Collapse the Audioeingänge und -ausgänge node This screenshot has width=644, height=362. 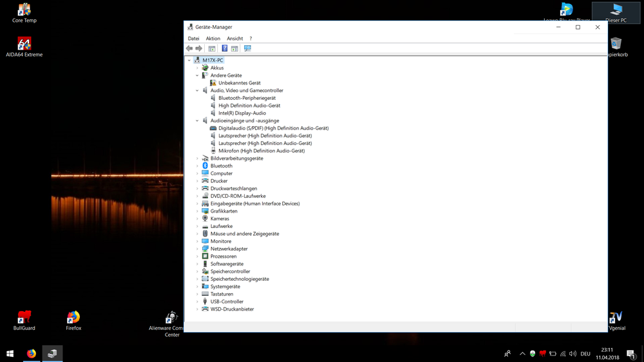[198, 120]
